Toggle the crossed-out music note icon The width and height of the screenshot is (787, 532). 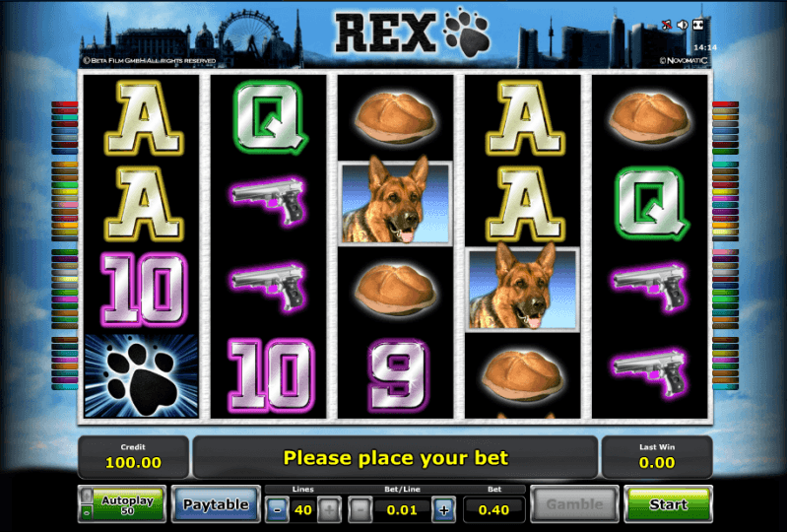tap(666, 25)
